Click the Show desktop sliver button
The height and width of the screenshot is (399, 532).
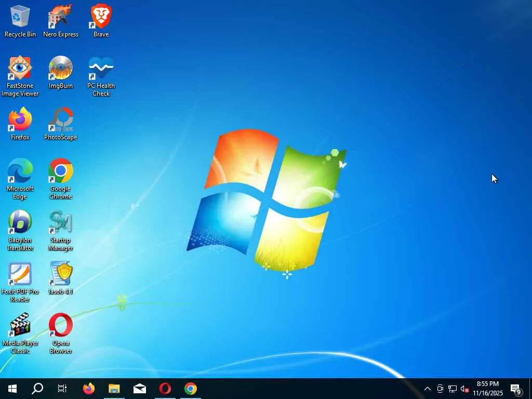click(x=530, y=389)
